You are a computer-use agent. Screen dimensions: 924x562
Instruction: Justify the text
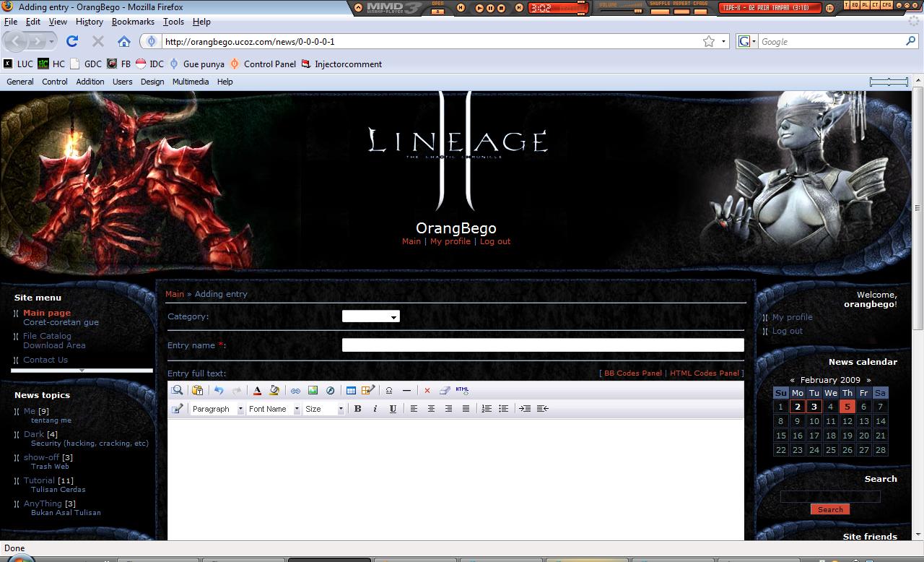pyautogui.click(x=466, y=408)
